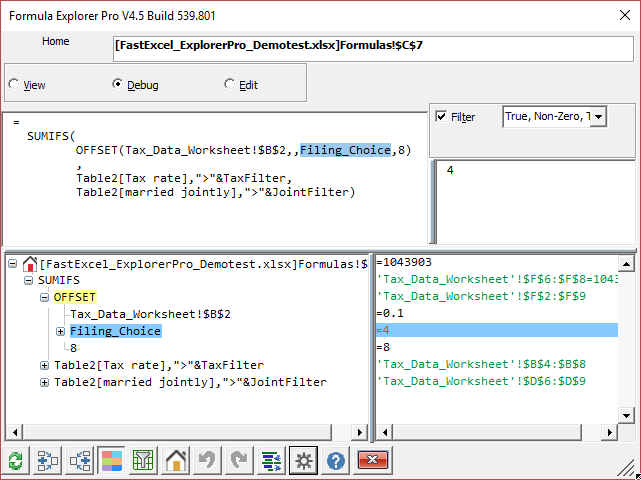The image size is (641, 480).
Task: Click the value 4 in evaluation pane
Action: tap(450, 170)
